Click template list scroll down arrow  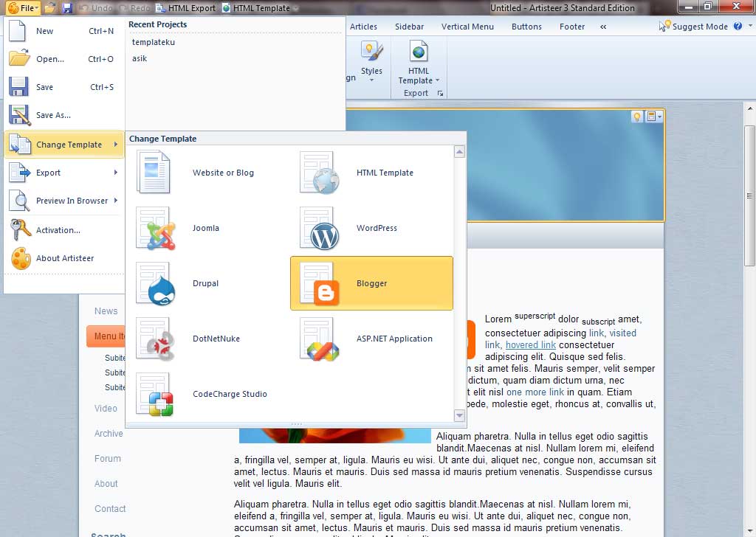click(459, 415)
